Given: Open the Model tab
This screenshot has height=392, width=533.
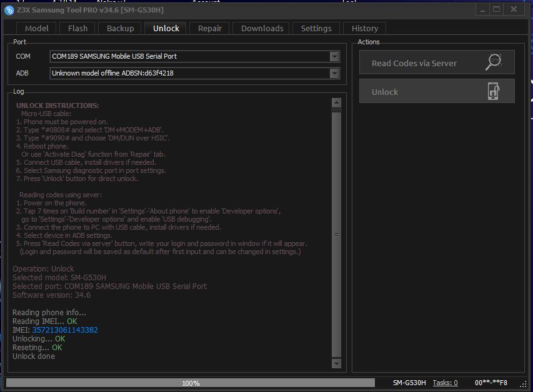Looking at the screenshot, I should tap(37, 29).
